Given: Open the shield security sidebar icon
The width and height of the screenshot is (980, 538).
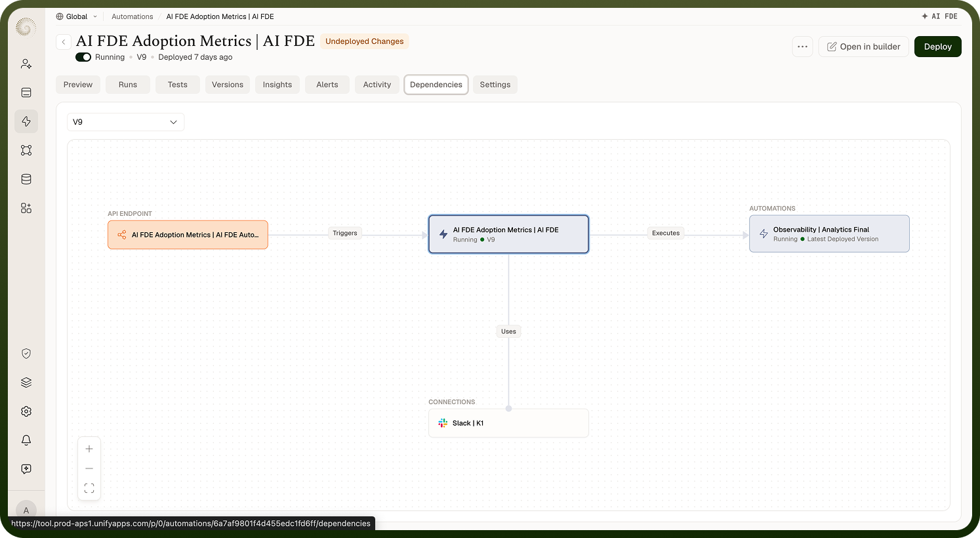Looking at the screenshot, I should pyautogui.click(x=26, y=354).
